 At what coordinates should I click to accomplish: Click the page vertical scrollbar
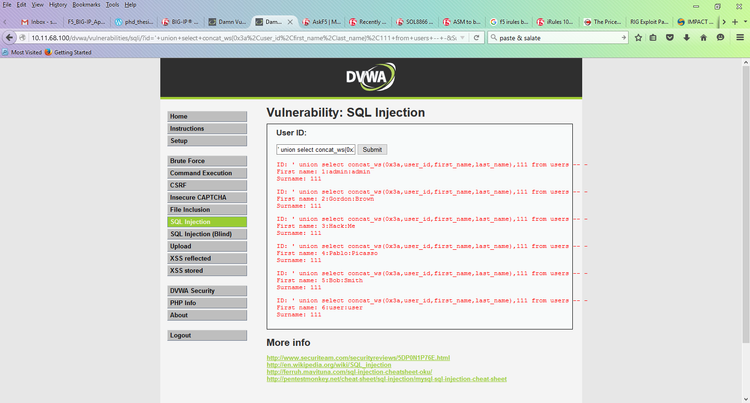(x=746, y=205)
